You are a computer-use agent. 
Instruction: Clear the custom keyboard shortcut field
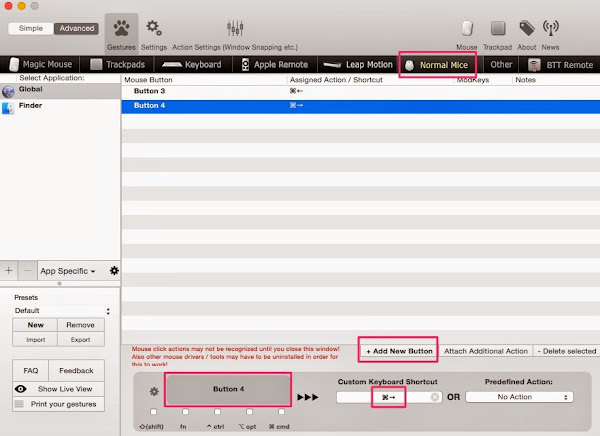pos(435,397)
